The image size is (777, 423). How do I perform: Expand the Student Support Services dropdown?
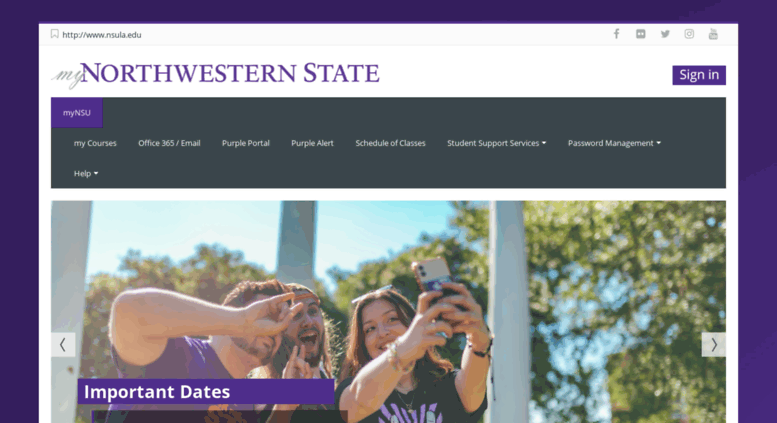[x=497, y=143]
